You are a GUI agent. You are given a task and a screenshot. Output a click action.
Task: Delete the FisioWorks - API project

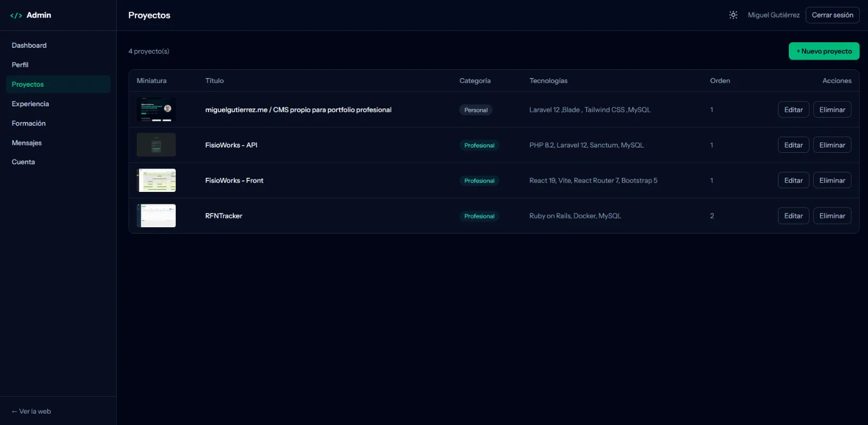[832, 145]
